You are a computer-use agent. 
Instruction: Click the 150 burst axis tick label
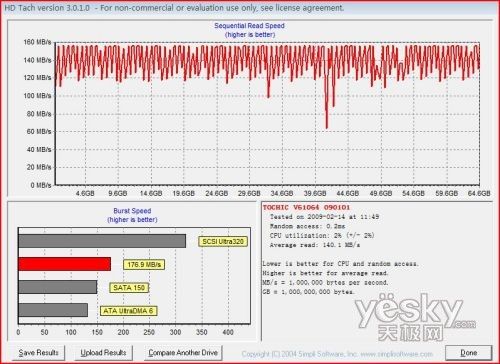[97, 332]
